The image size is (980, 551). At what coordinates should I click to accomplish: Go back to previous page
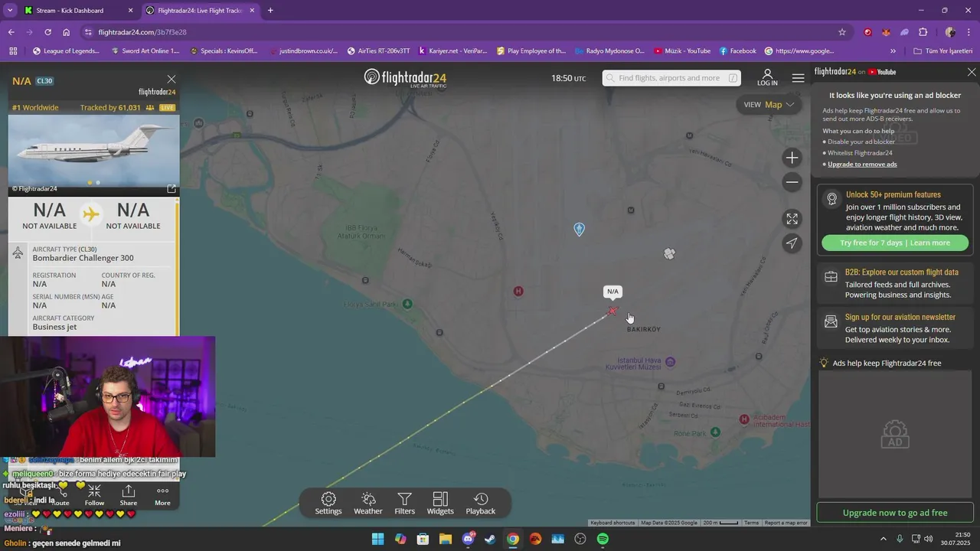[11, 32]
